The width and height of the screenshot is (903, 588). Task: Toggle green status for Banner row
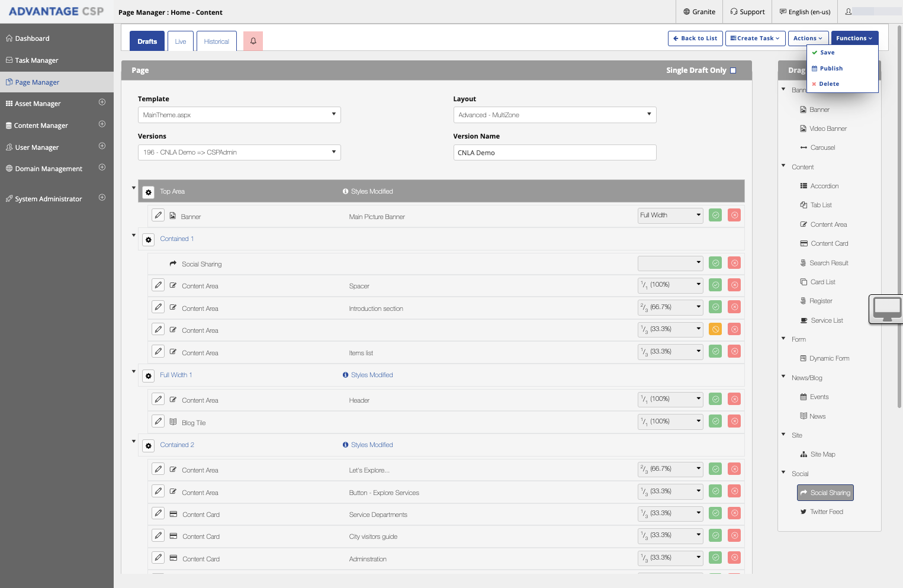(715, 215)
